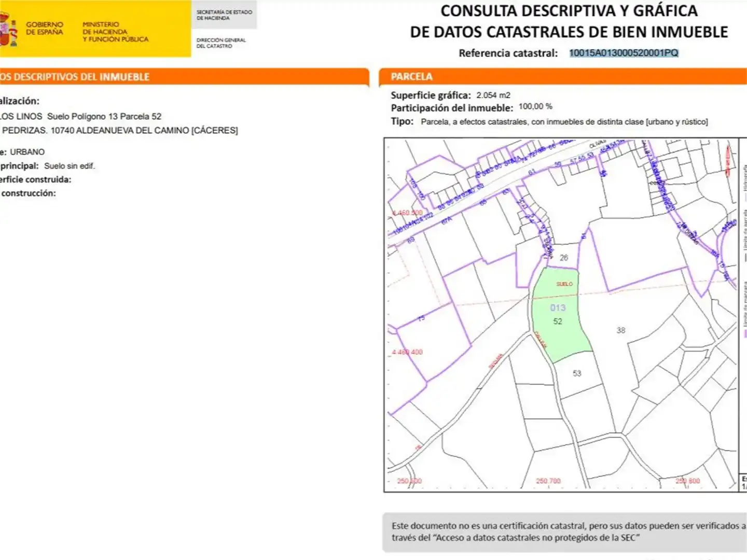The width and height of the screenshot is (747, 560).
Task: Click the polygon number 013 label
Action: 558,307
